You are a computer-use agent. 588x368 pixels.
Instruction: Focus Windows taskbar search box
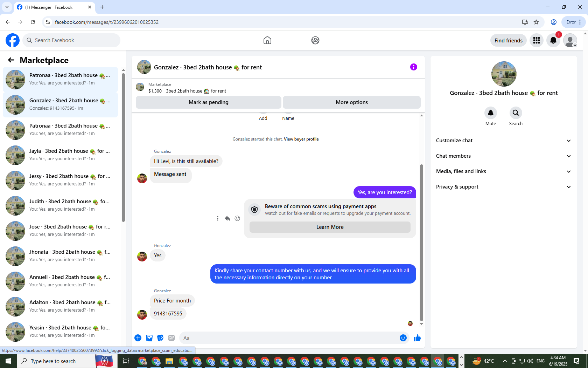point(56,361)
